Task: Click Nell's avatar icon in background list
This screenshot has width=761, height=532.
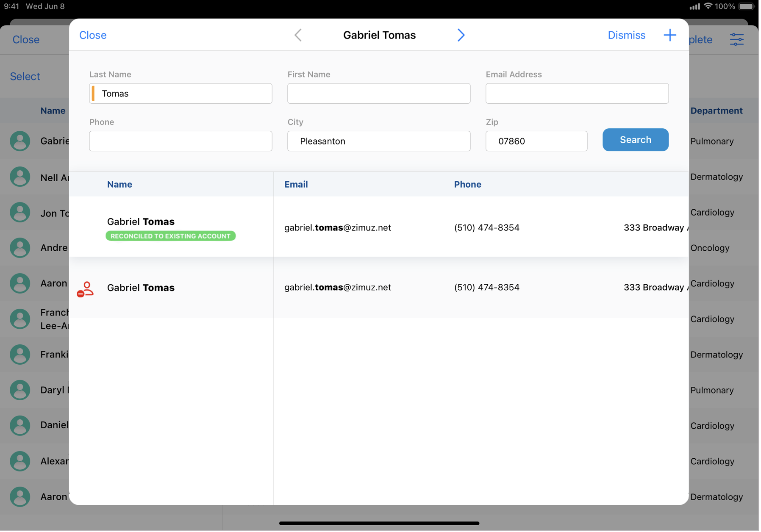Action: [20, 177]
